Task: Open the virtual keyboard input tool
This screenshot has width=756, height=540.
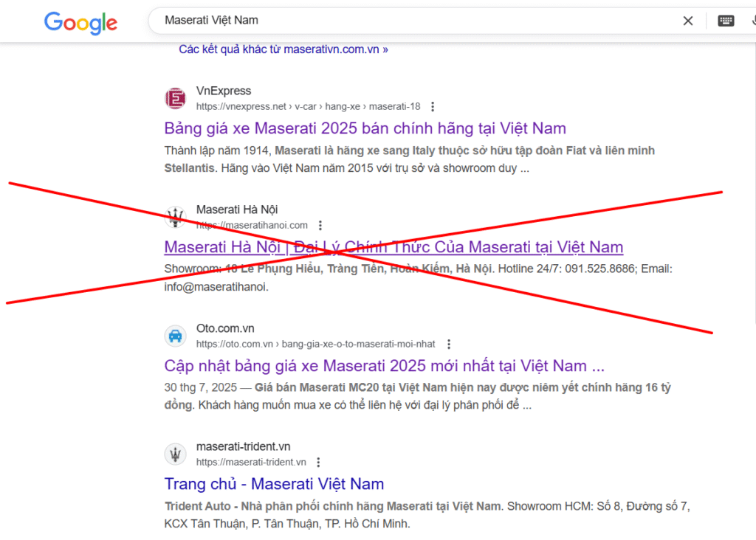Action: point(726,21)
